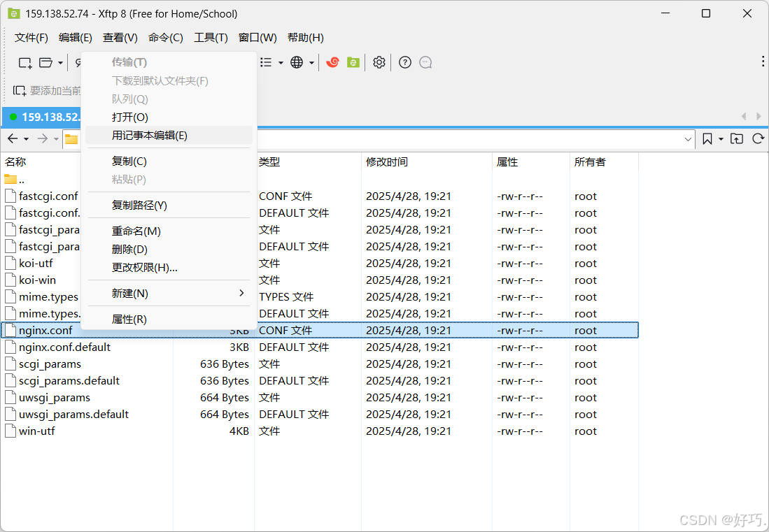The image size is (769, 532).
Task: Click the list view mode icon
Action: pos(266,62)
